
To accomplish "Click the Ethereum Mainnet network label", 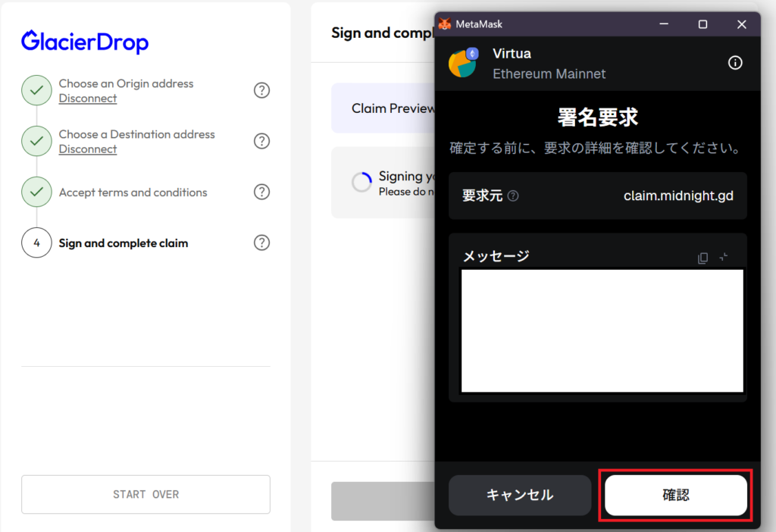I will coord(549,74).
